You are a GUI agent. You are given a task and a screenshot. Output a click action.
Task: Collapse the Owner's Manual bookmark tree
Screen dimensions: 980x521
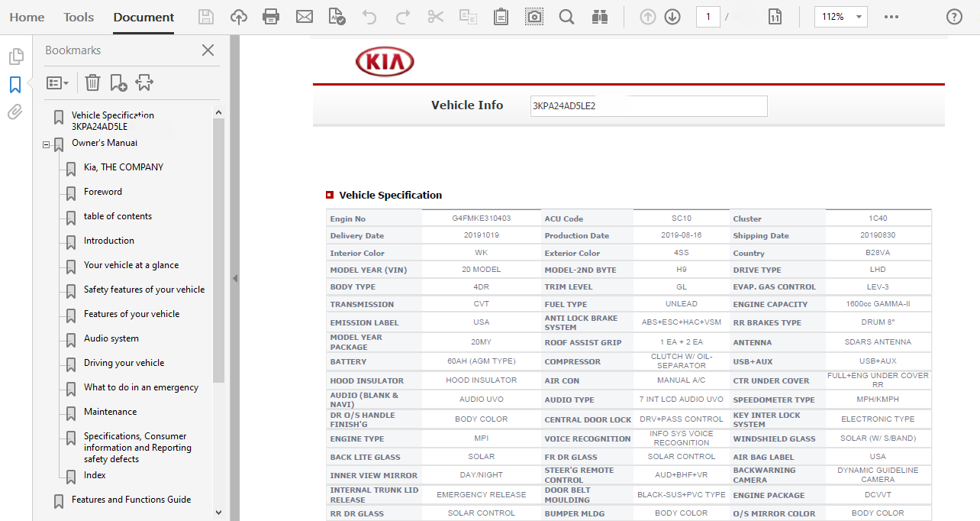point(47,144)
